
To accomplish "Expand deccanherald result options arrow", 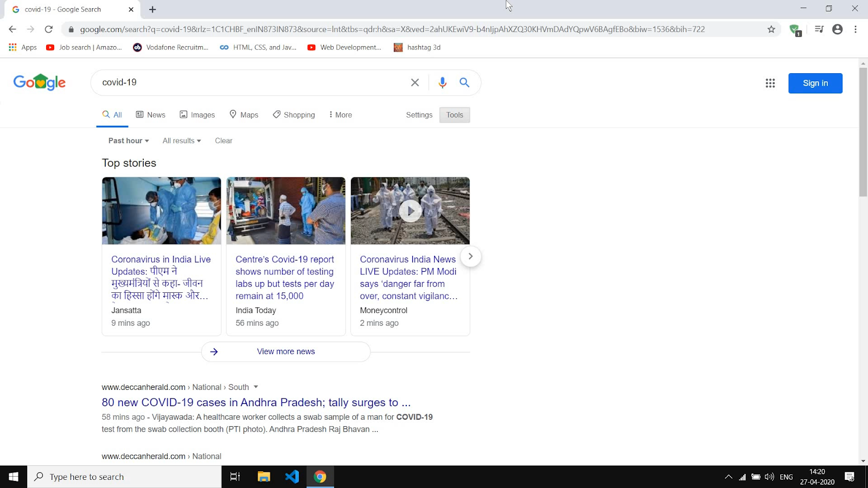I will pos(256,387).
